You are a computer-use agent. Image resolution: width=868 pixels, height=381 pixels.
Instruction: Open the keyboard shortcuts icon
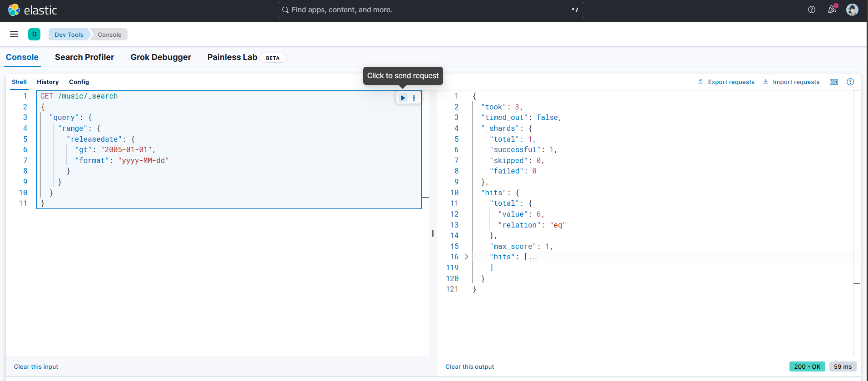(x=834, y=82)
